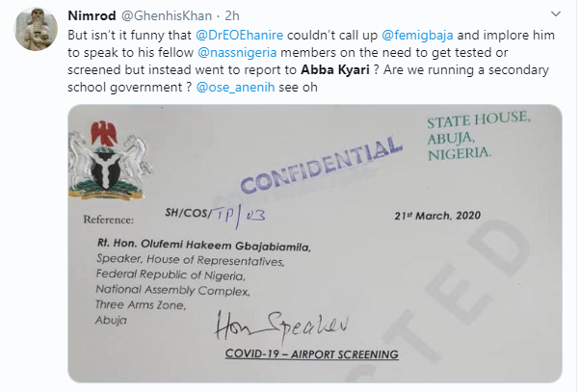
Task: Open Nimrod's profile avatar picture
Action: (x=36, y=29)
